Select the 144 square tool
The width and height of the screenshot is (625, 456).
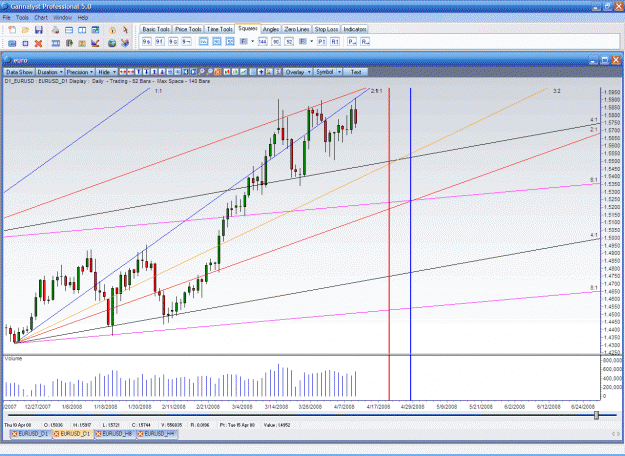pos(263,41)
